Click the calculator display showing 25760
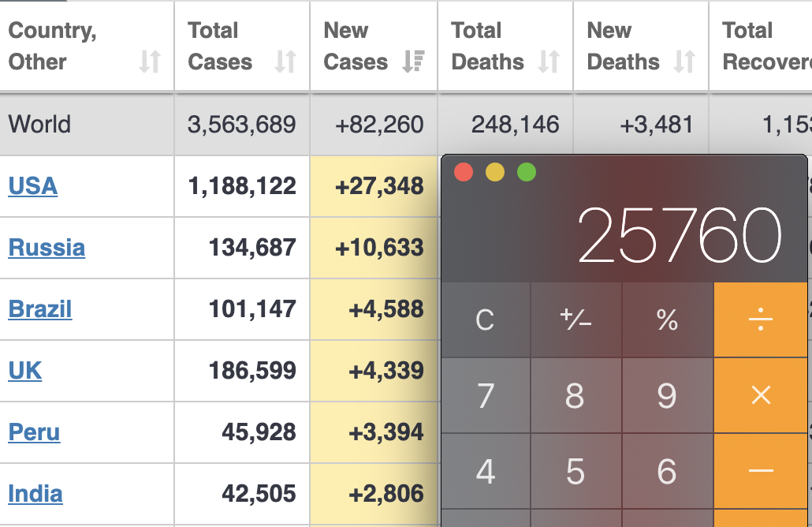 [x=680, y=235]
